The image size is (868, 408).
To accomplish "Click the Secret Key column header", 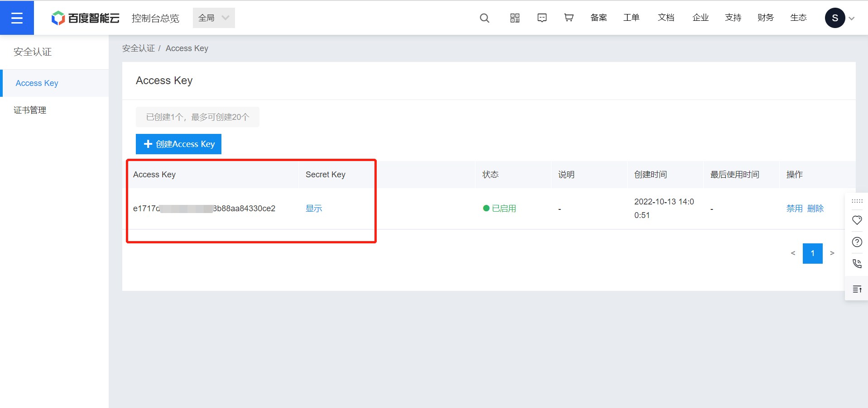I will pyautogui.click(x=326, y=175).
